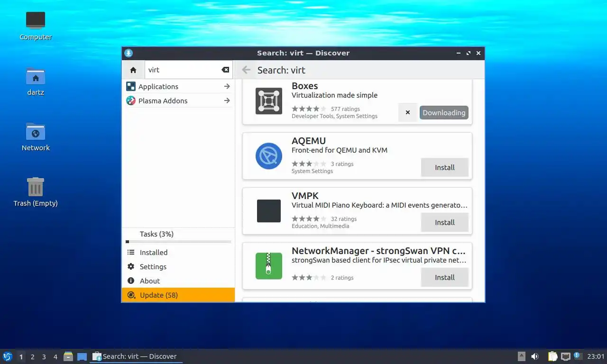Click 'Virtualization made simple' text
Image resolution: width=607 pixels, height=364 pixels.
(335, 95)
